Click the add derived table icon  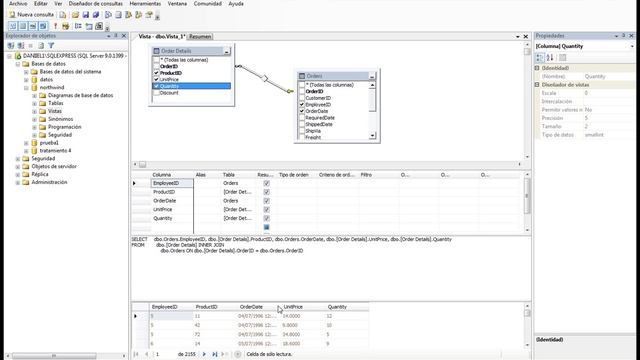99,26
